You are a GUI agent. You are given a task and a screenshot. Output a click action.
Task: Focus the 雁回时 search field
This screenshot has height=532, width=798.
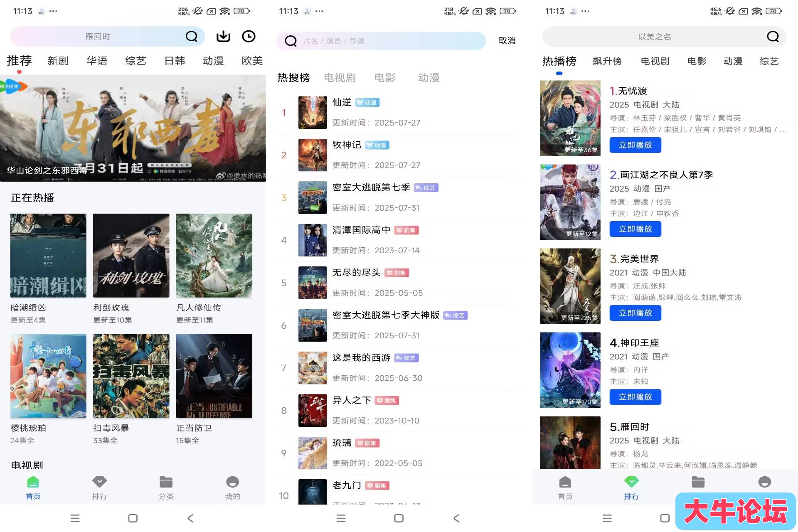click(x=108, y=37)
